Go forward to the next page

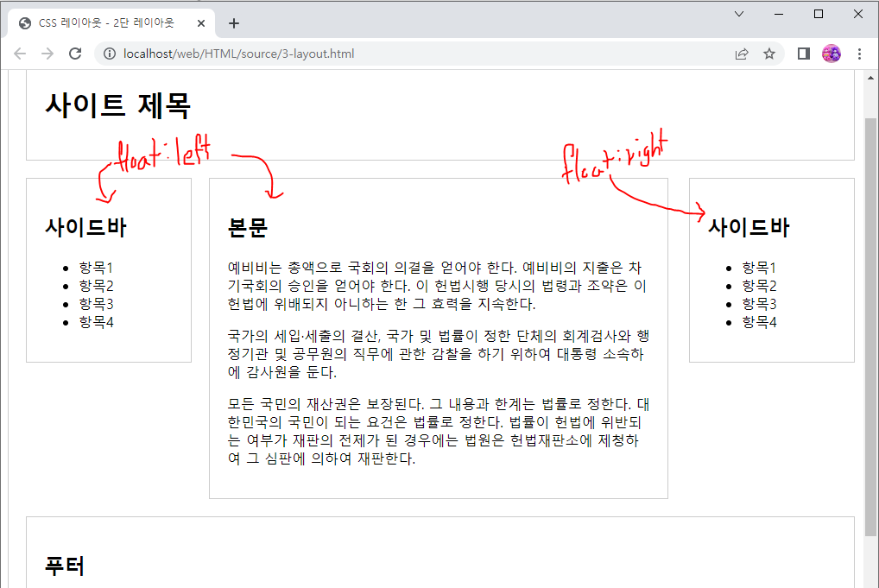point(47,54)
